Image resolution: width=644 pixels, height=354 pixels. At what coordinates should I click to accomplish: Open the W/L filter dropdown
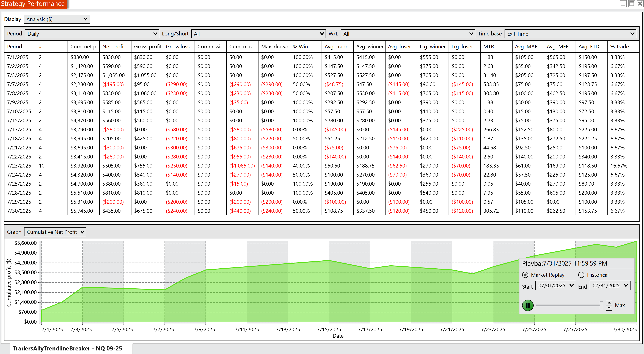408,34
